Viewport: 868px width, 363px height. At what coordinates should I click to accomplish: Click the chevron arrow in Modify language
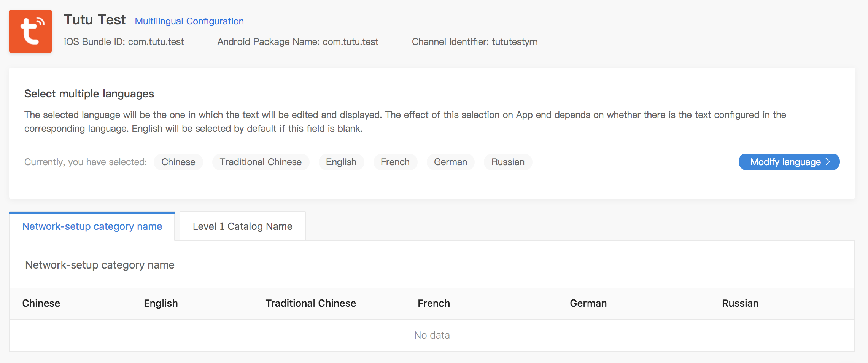pos(828,162)
